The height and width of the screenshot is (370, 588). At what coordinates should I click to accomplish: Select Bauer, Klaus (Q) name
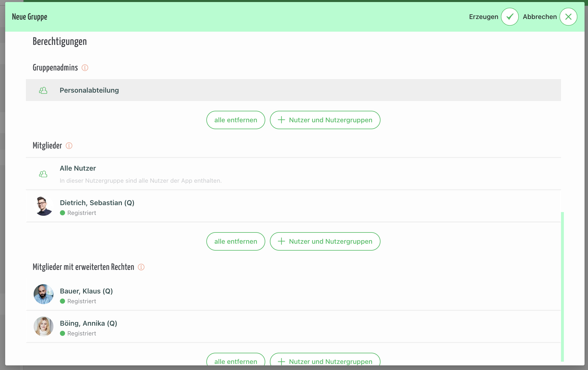[86, 291]
